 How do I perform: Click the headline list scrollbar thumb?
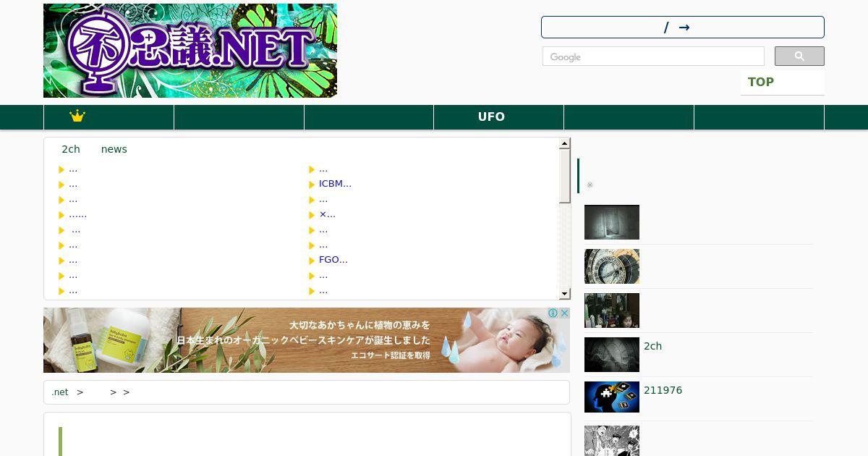[565, 177]
